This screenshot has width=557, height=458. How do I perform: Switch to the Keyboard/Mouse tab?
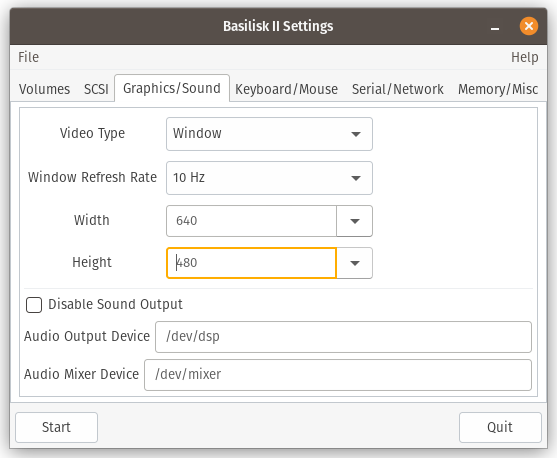(286, 89)
